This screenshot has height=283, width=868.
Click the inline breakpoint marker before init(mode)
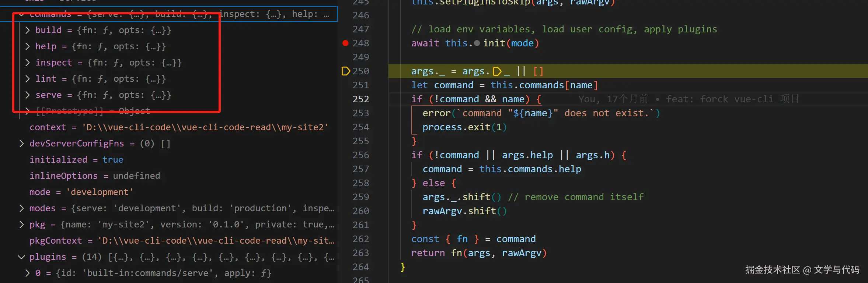coord(477,43)
